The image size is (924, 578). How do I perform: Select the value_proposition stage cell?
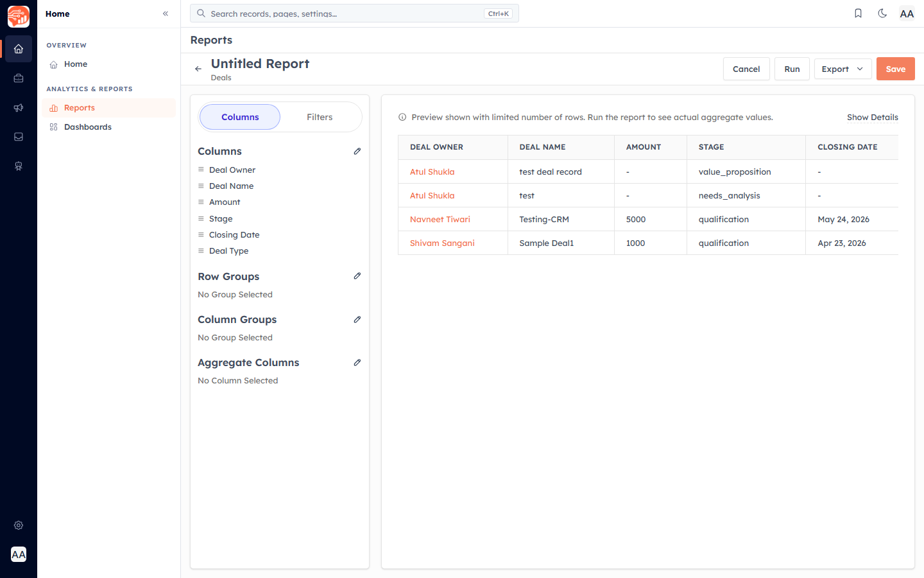746,171
